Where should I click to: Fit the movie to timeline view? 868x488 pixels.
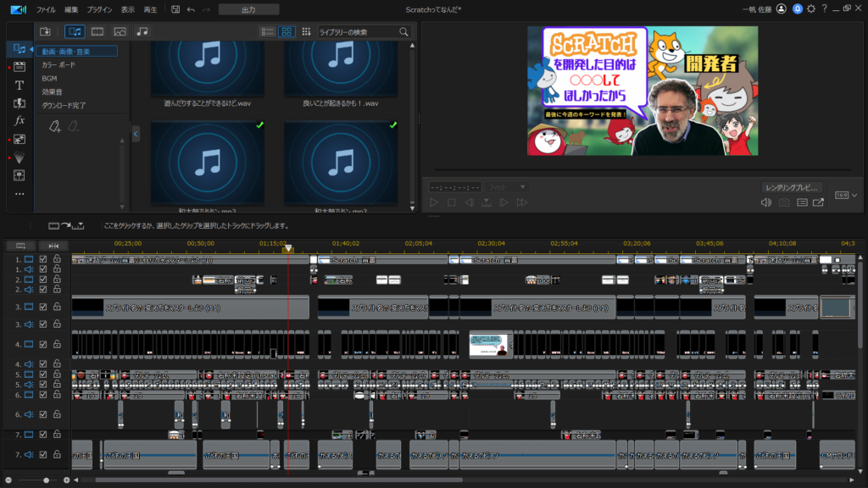point(53,246)
